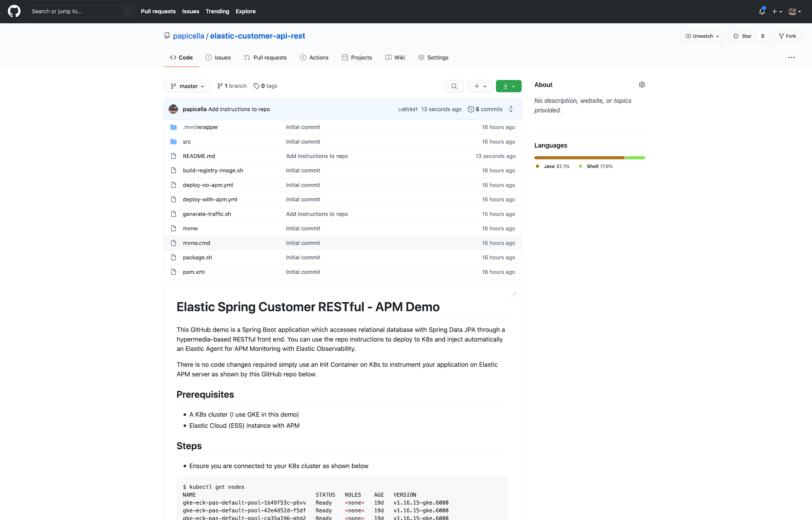Click the file icon next to README.md
The width and height of the screenshot is (812, 520).
tap(173, 156)
